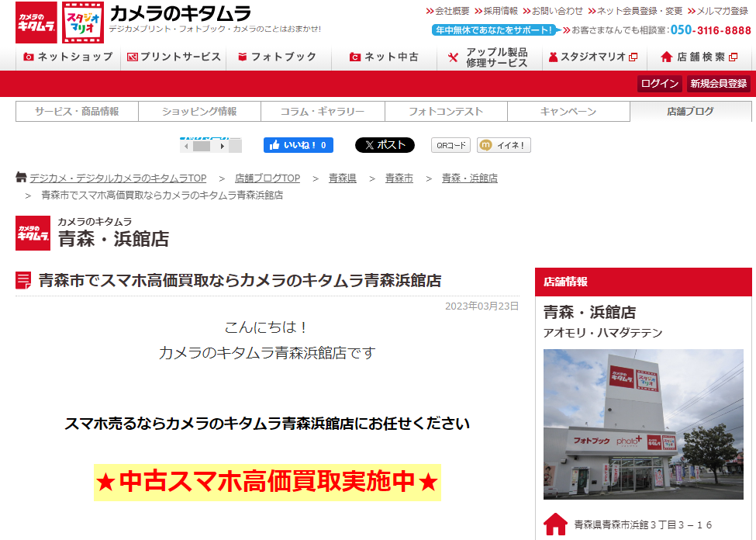Click left arrow of small scrollbar widget
Viewport: 756px width, 540px height.
coord(186,146)
